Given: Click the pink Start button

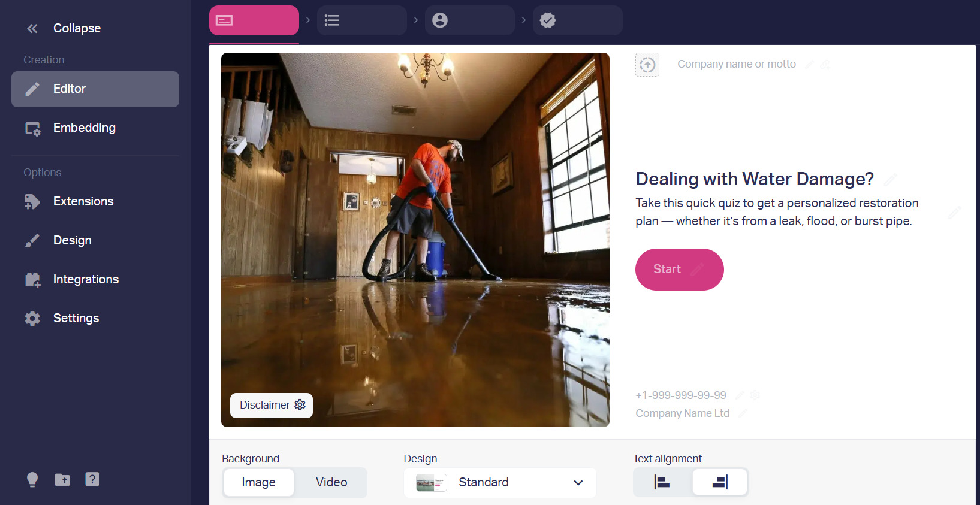Looking at the screenshot, I should [680, 270].
